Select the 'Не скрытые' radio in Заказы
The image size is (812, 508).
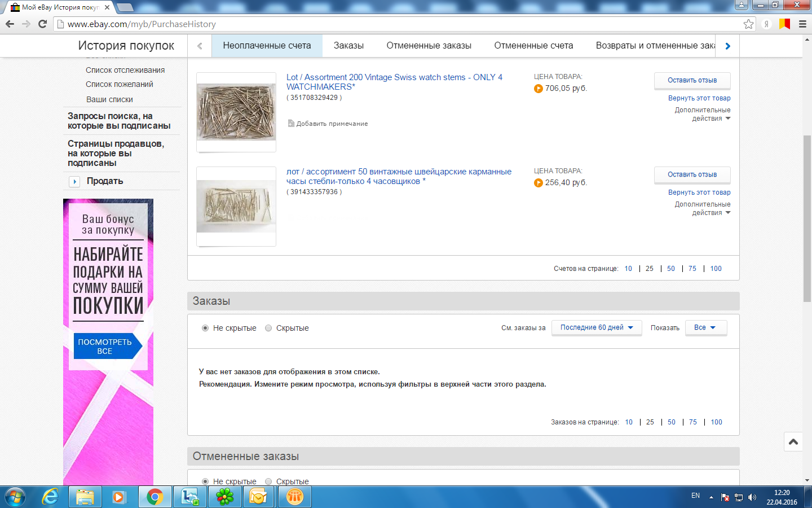pyautogui.click(x=205, y=328)
